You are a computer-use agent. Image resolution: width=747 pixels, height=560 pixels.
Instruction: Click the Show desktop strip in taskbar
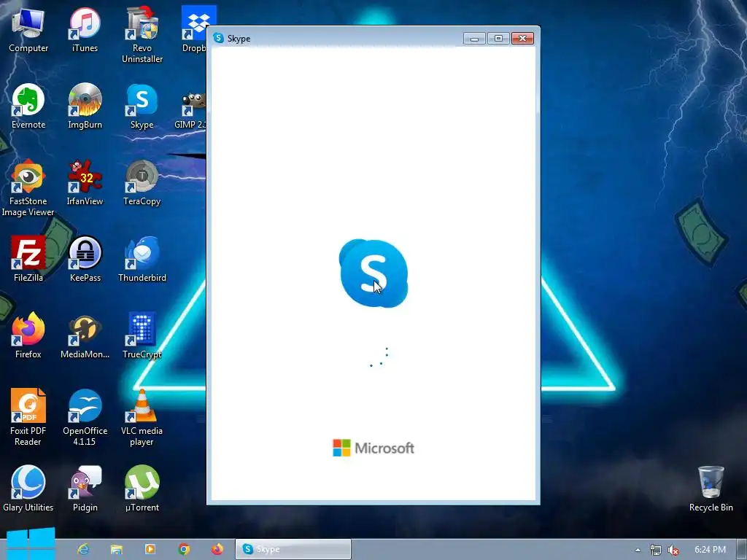pos(742,550)
